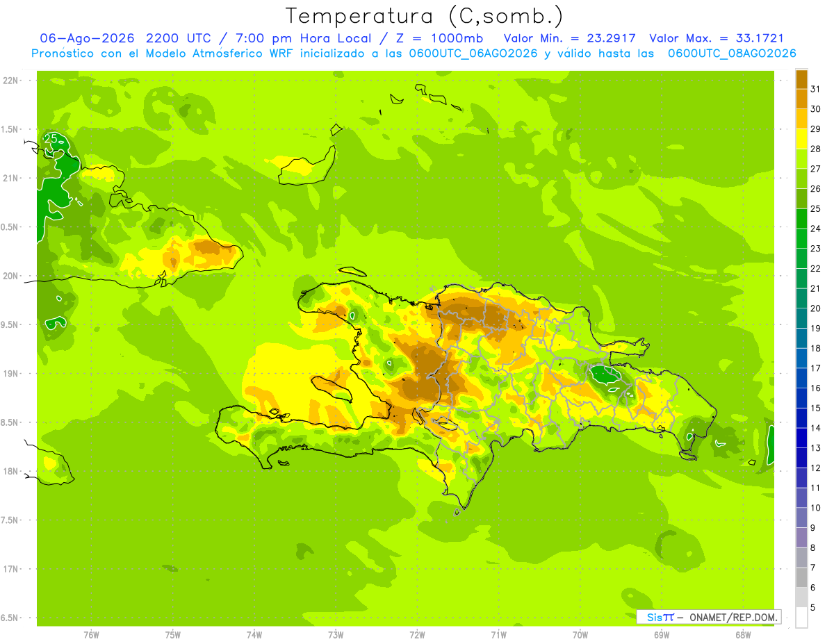Pick the legend swatch between 20 and 21

pyautogui.click(x=801, y=298)
